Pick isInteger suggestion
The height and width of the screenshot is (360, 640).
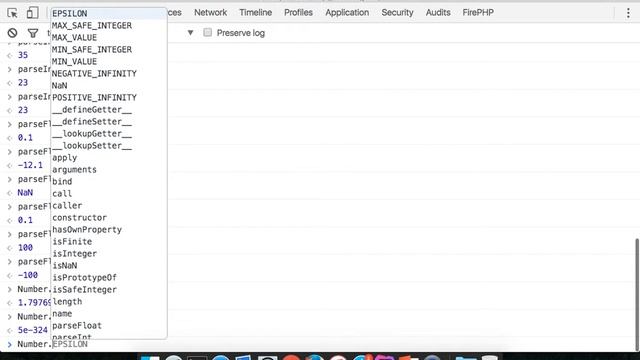point(109,253)
